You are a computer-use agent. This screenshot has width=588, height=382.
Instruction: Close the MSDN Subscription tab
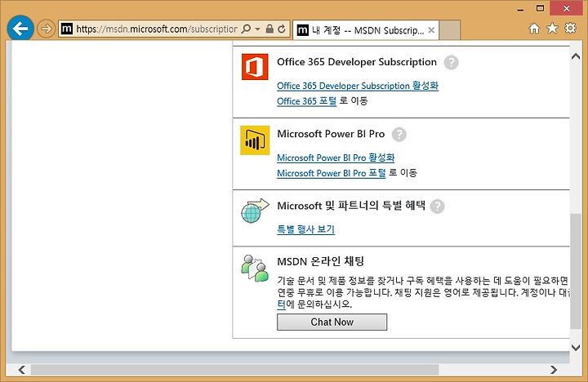pyautogui.click(x=431, y=30)
